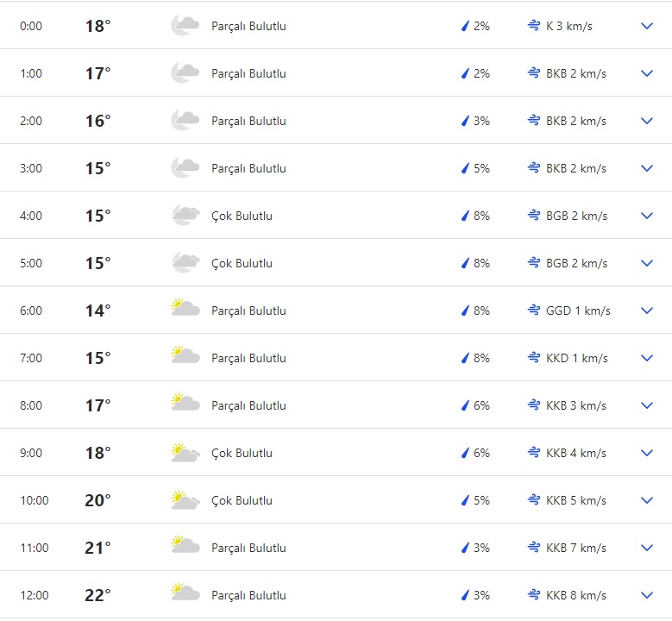Viewport: 672px width, 621px height.
Task: Click the weather icon for the 9:00 forecast
Action: 185,453
